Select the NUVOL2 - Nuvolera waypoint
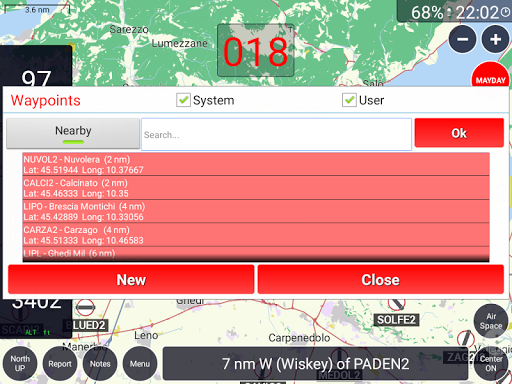The height and width of the screenshot is (384, 512). coord(256,164)
